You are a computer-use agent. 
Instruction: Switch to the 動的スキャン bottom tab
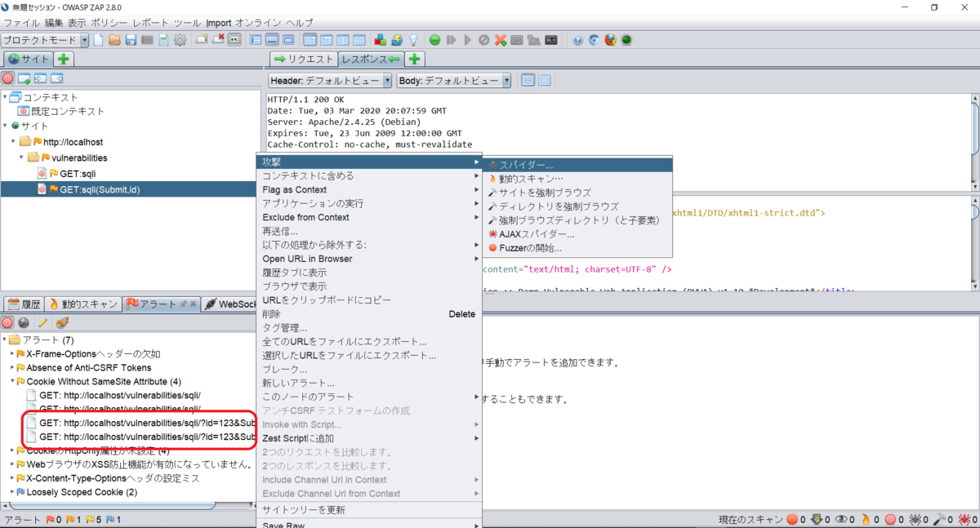pyautogui.click(x=83, y=304)
